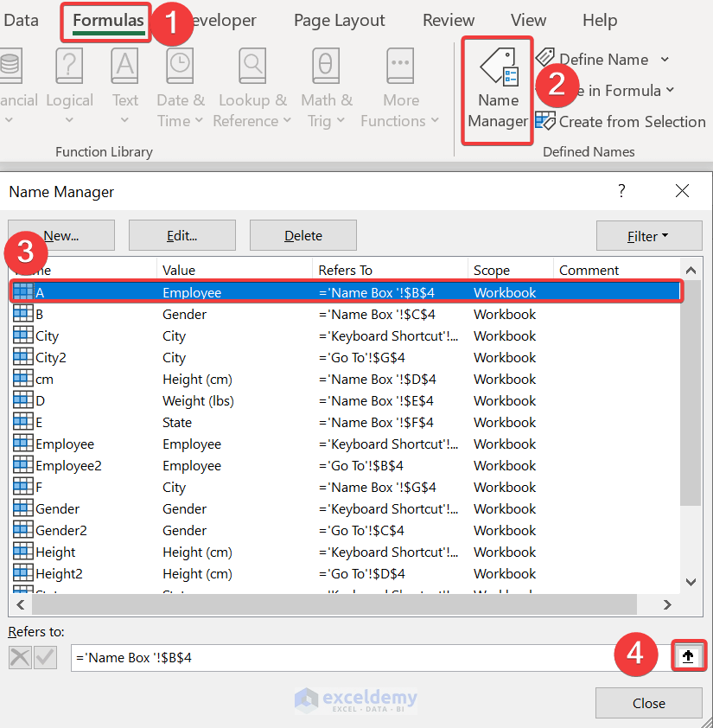Click the collapse dialog arrow beside Refers to
The image size is (713, 728).
689,655
